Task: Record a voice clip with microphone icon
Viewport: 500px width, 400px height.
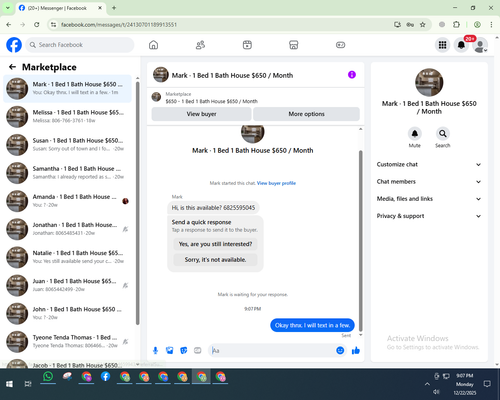Action: (x=155, y=350)
